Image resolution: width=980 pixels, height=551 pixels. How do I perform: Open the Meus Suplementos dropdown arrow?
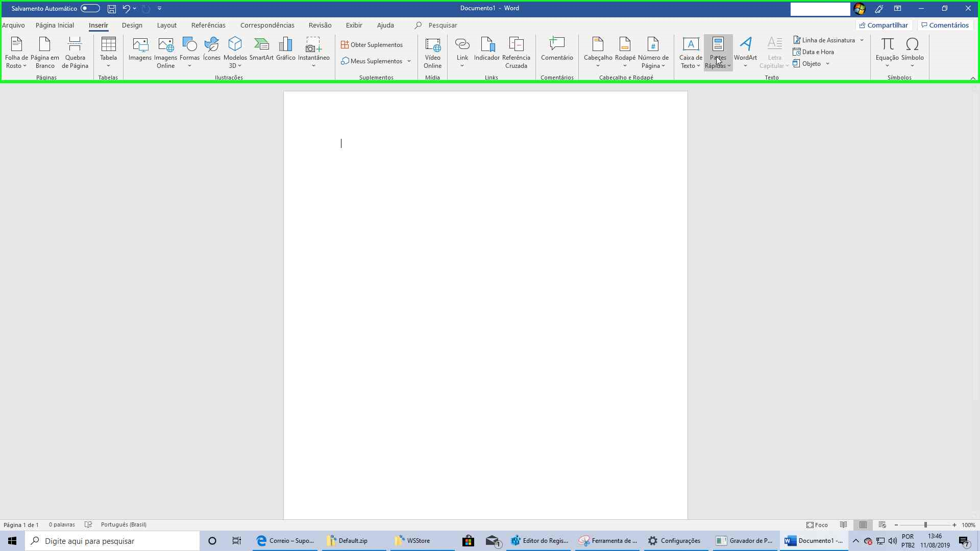(x=409, y=61)
